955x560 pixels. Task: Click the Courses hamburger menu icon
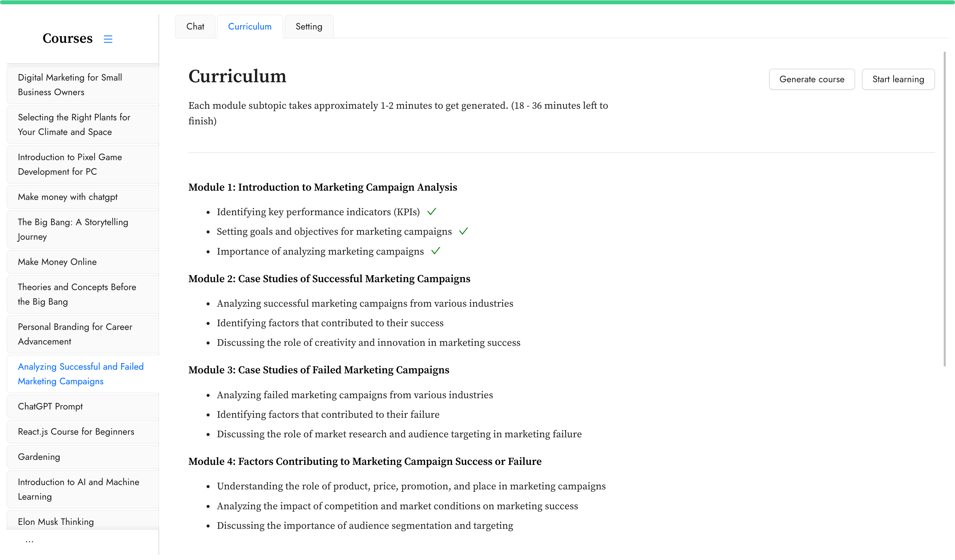point(108,39)
